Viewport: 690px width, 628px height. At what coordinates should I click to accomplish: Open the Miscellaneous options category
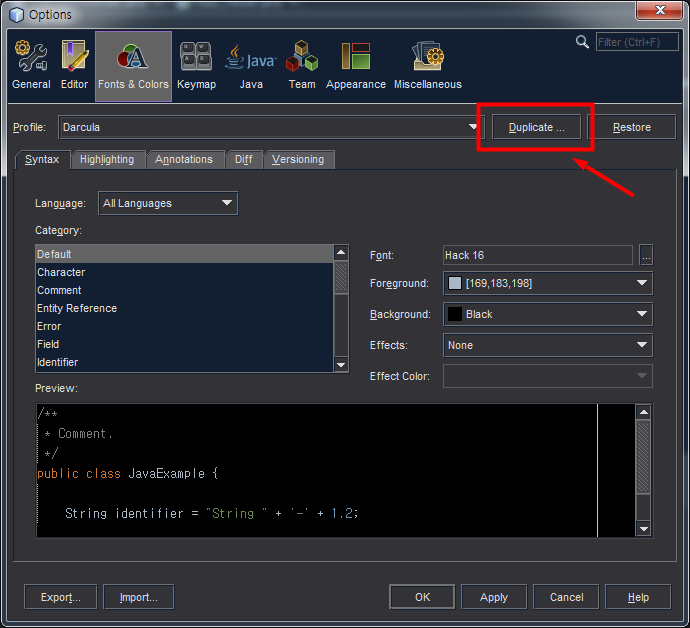[x=428, y=66]
